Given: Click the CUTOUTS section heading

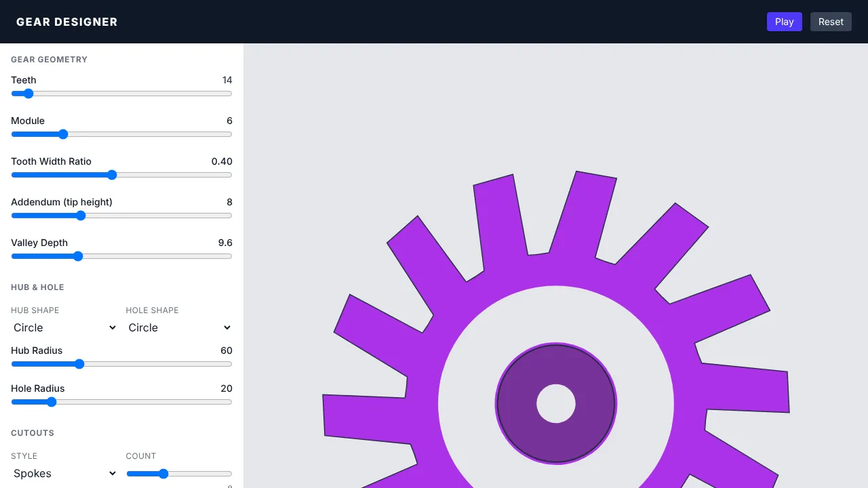Looking at the screenshot, I should (33, 433).
